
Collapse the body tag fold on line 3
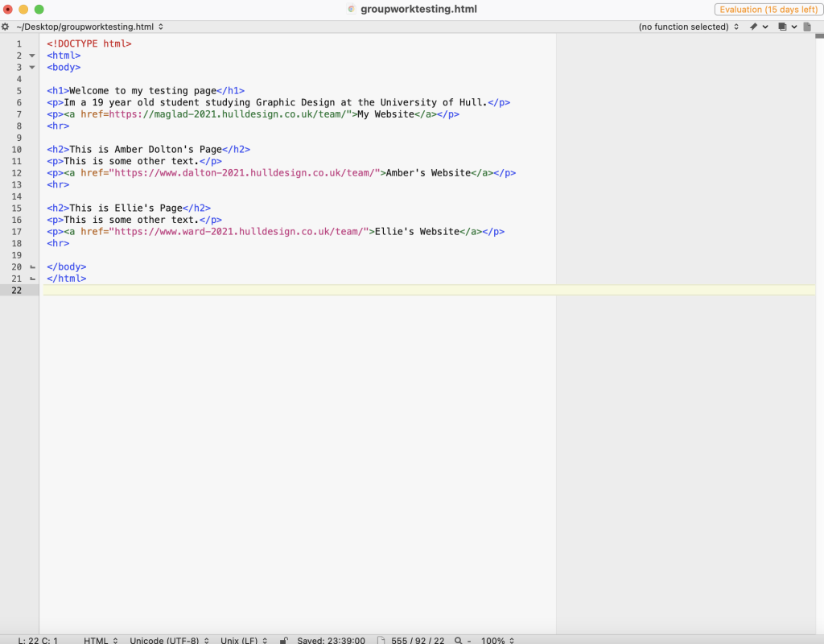(32, 68)
